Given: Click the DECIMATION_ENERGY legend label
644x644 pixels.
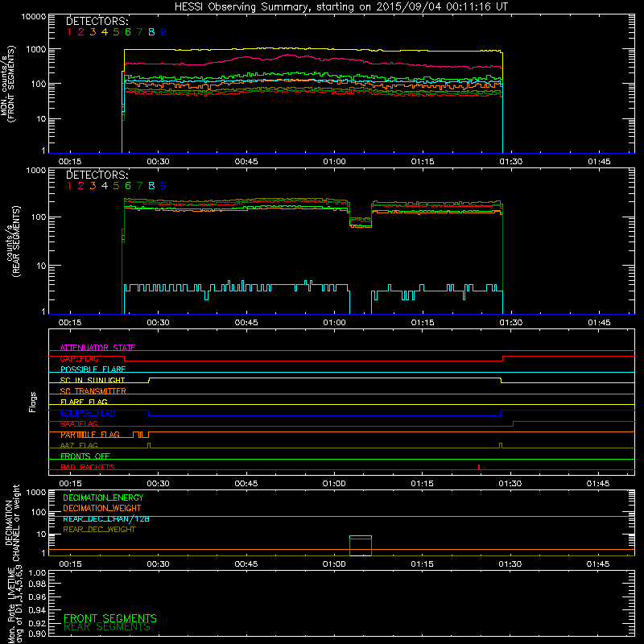Looking at the screenshot, I should pyautogui.click(x=103, y=497).
